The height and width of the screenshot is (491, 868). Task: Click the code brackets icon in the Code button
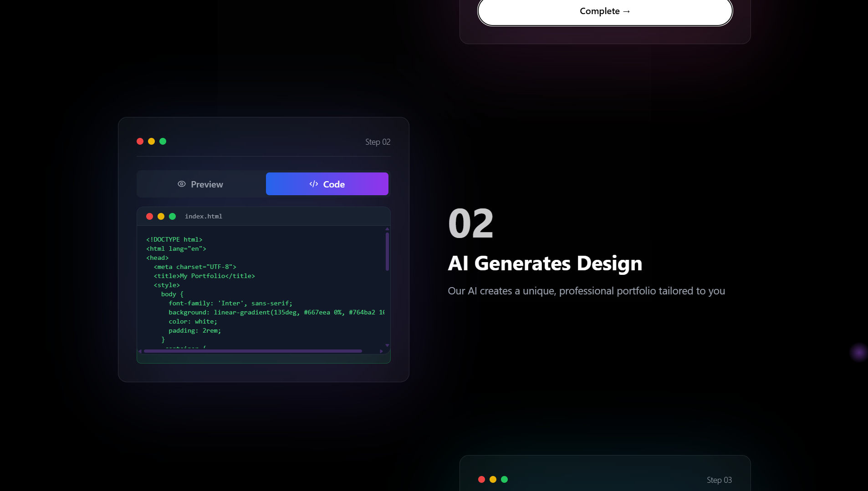coord(313,184)
